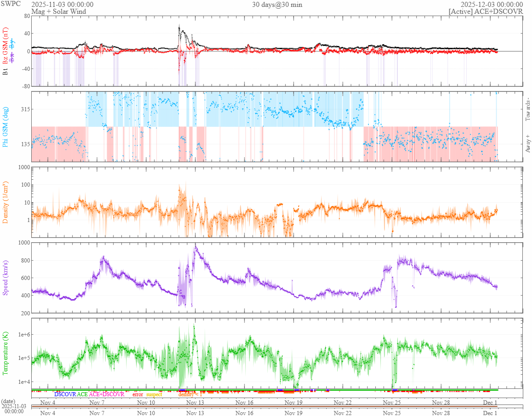Click the 'Temperature (K)' axis label

[x=5, y=353]
